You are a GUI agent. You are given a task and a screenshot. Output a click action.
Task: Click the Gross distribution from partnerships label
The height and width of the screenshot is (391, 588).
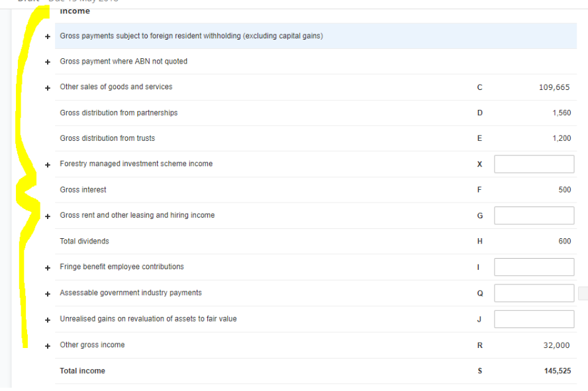[x=119, y=112]
